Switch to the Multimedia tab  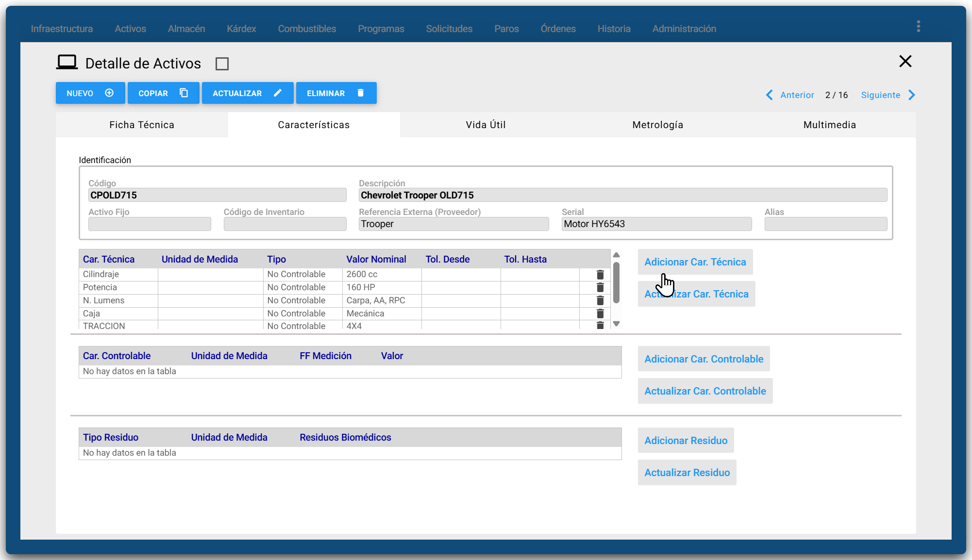pos(830,125)
